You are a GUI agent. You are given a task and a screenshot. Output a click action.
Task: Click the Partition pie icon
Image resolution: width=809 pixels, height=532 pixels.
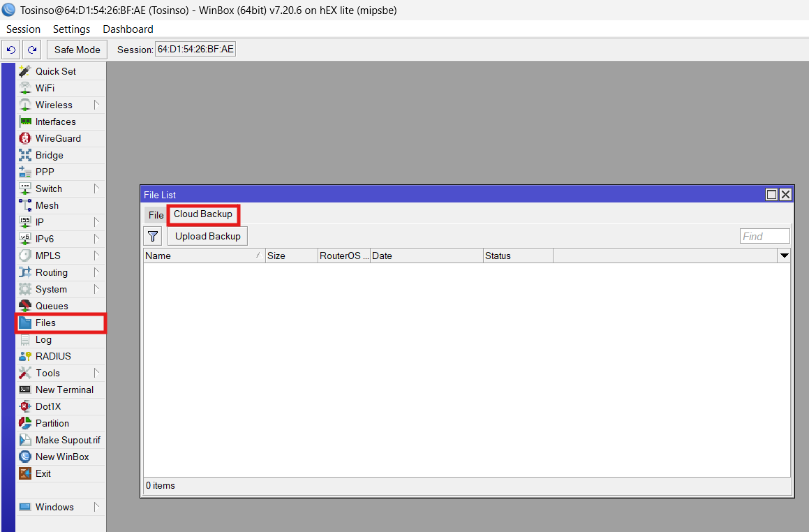(24, 423)
